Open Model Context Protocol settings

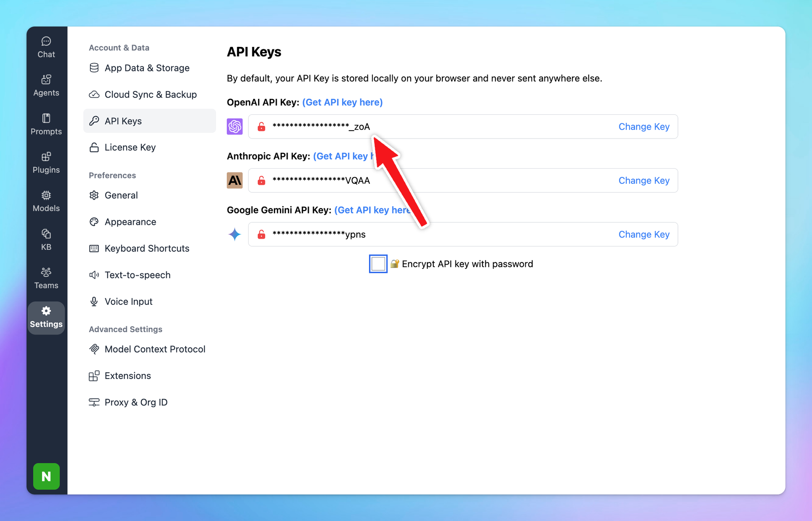[x=155, y=349]
